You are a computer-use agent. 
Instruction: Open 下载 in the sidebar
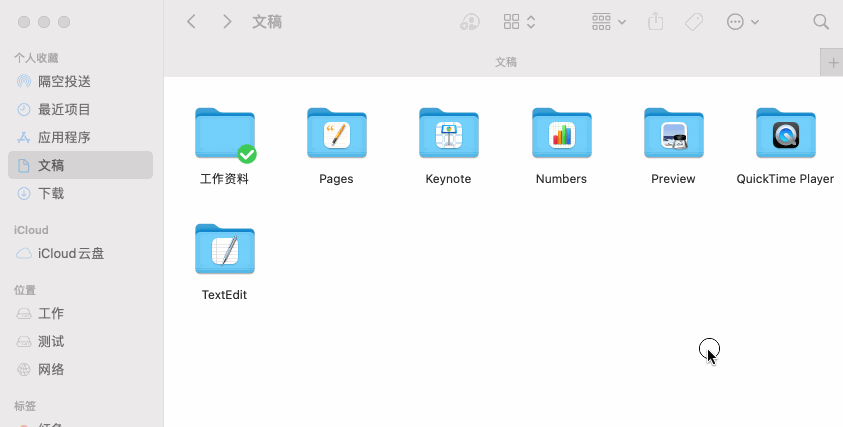81,193
